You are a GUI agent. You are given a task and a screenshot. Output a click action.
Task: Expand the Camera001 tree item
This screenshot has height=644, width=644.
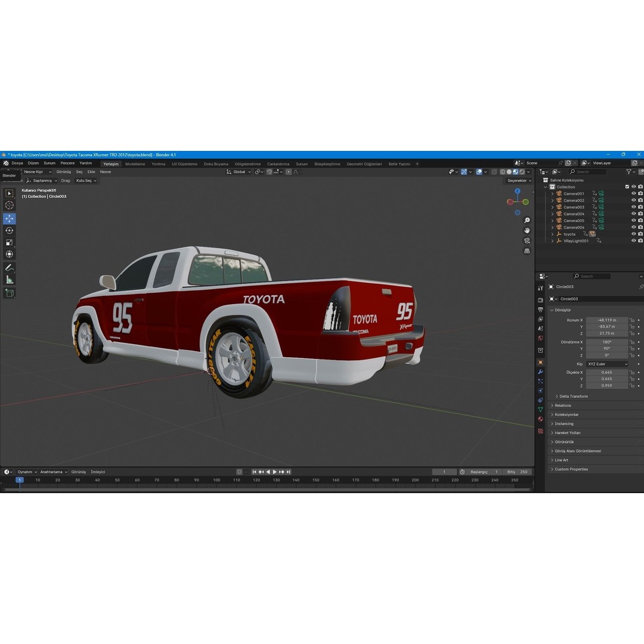(552, 193)
